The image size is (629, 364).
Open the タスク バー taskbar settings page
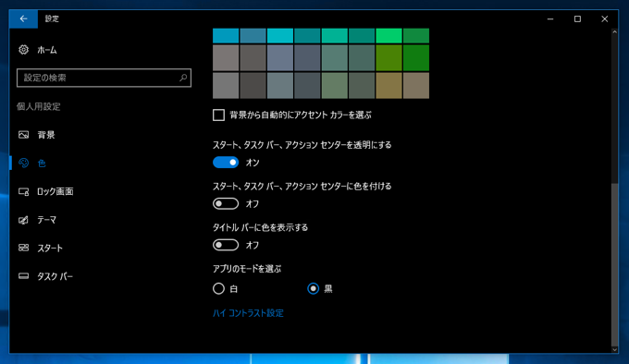(x=45, y=277)
